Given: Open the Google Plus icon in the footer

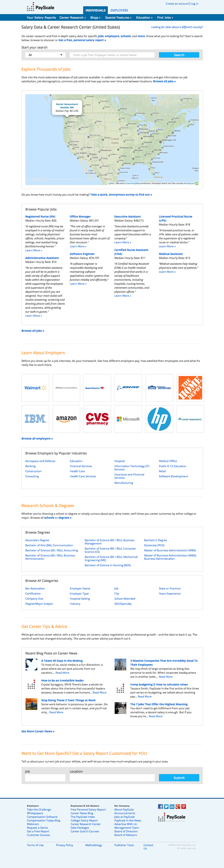Looking at the screenshot, I should click(178, 807).
